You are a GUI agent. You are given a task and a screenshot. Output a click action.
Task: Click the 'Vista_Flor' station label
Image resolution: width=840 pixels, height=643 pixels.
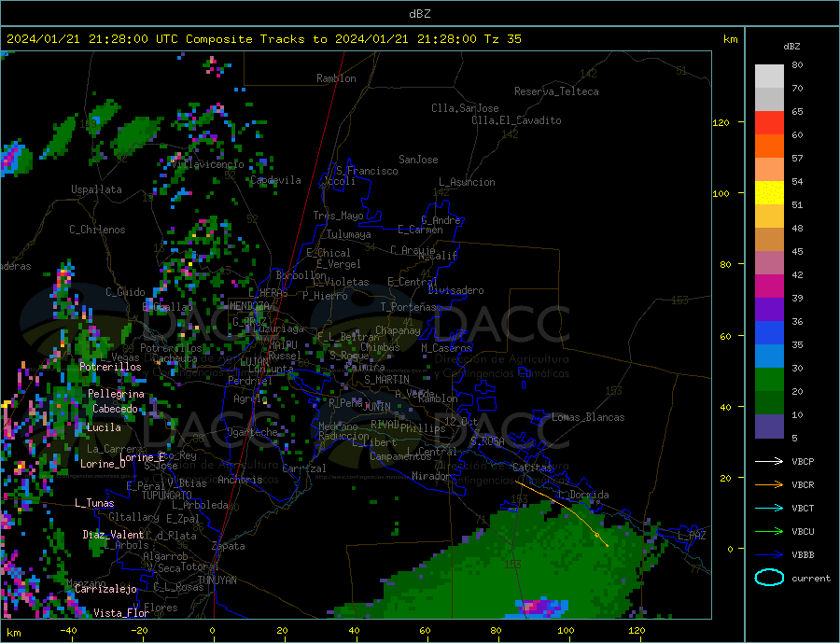pos(121,612)
